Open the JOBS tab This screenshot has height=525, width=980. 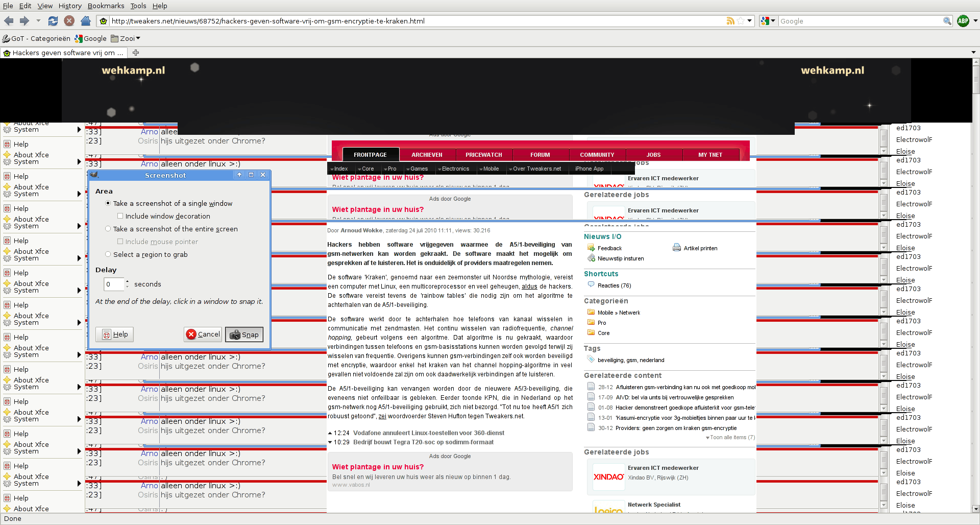(x=654, y=155)
